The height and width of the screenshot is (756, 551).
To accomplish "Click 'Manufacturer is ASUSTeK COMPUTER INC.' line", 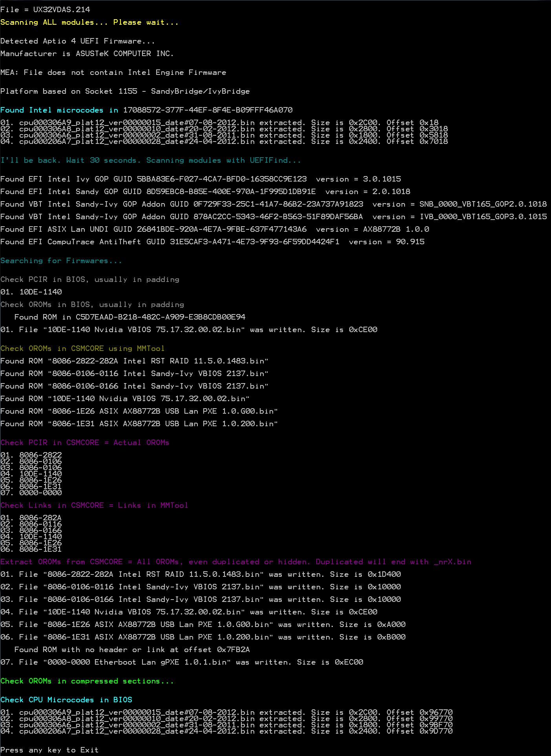I will [x=87, y=54].
